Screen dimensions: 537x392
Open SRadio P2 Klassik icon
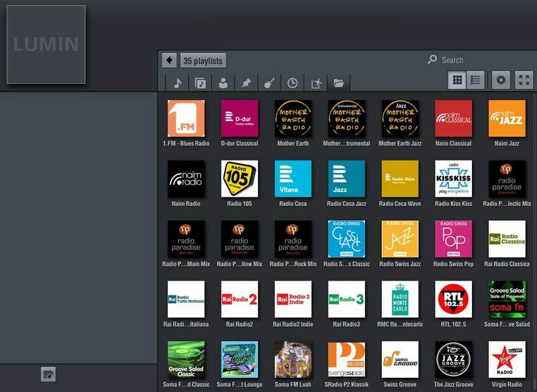tap(346, 360)
